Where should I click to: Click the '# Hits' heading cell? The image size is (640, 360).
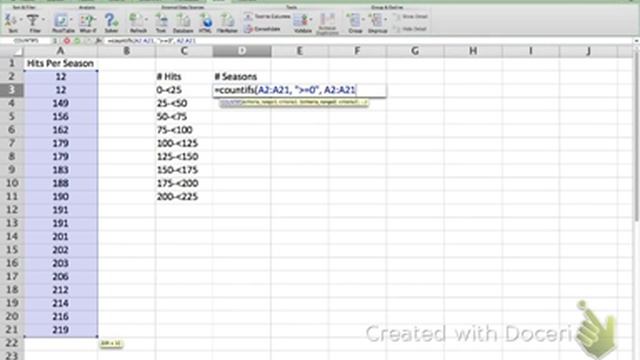point(184,77)
